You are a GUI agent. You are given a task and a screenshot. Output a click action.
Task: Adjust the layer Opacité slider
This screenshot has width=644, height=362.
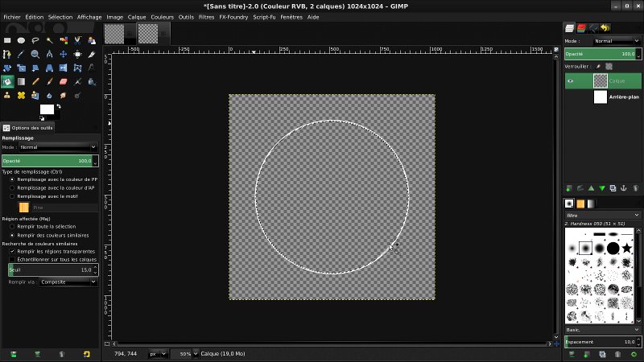click(x=602, y=54)
